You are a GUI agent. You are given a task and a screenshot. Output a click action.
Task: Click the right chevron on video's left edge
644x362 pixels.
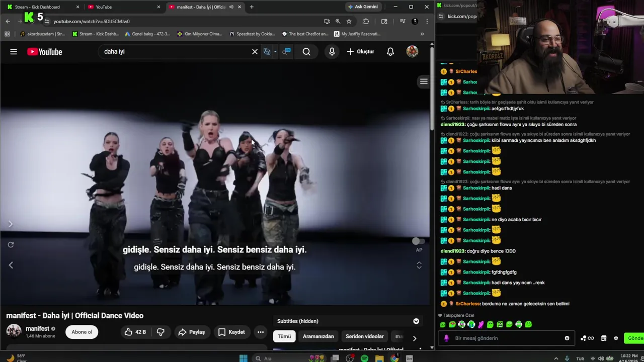point(11,224)
